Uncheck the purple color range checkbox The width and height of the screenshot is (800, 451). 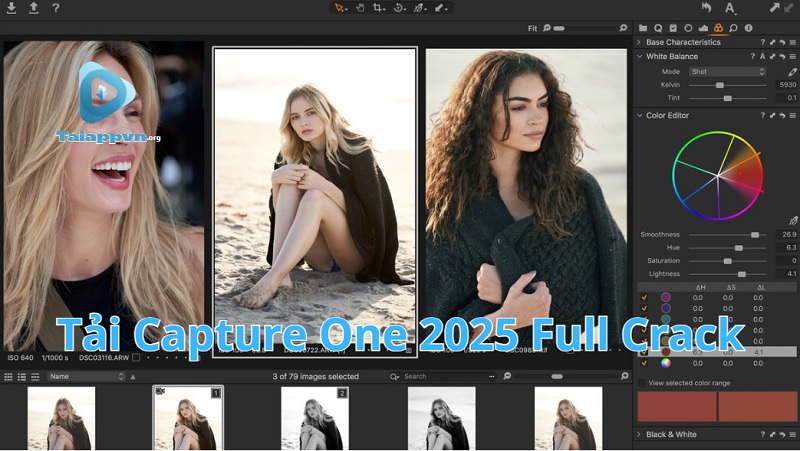click(644, 297)
